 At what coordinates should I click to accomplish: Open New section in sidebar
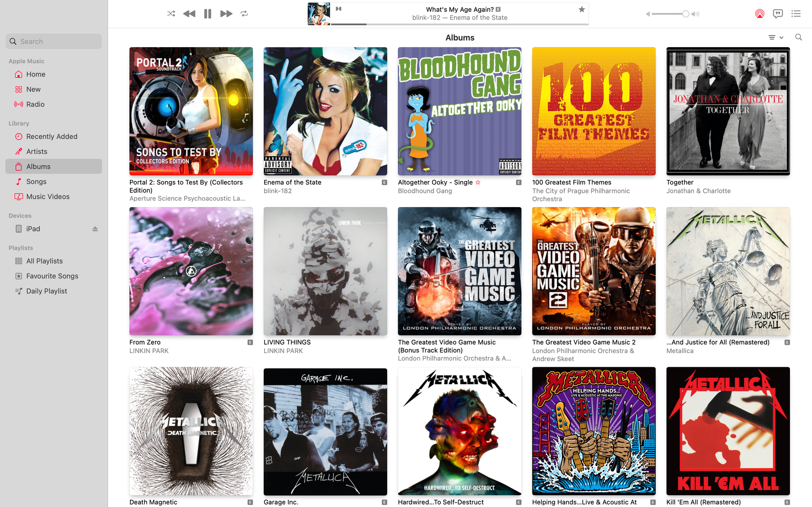[x=54, y=89]
